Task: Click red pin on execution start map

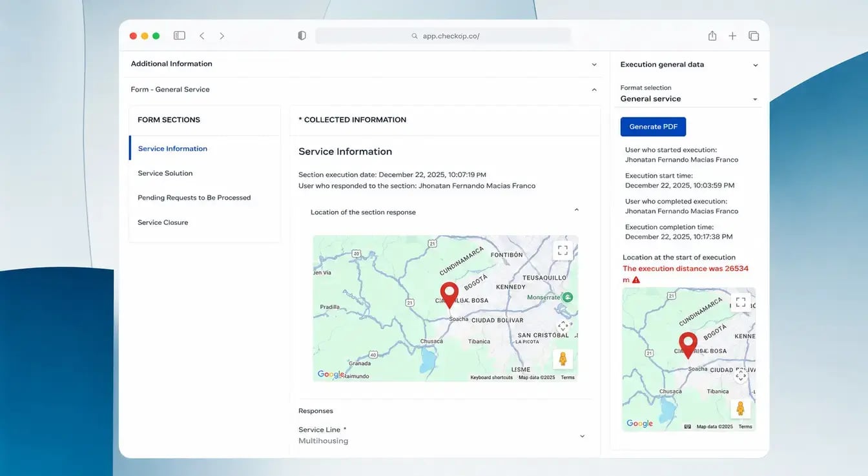Action: pyautogui.click(x=688, y=346)
